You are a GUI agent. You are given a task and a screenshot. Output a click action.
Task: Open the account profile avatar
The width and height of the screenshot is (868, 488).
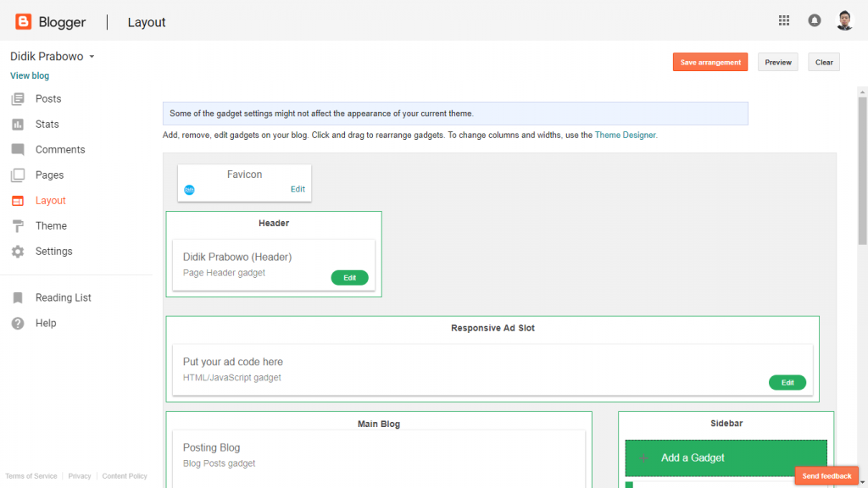[844, 21]
